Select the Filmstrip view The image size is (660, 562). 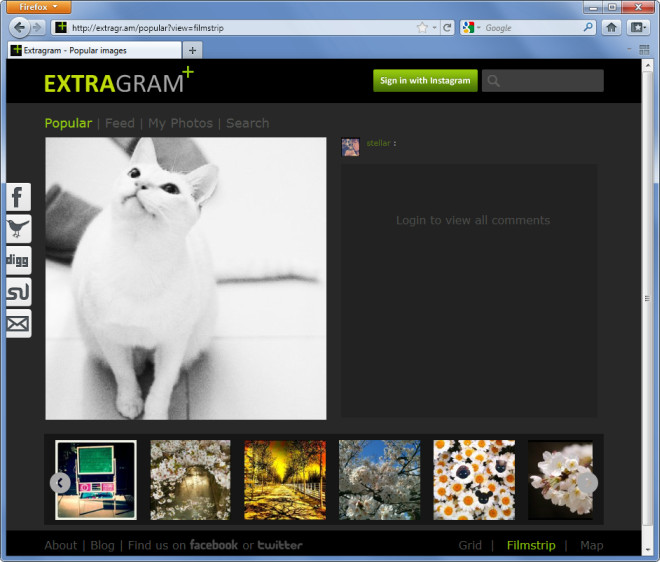[531, 545]
